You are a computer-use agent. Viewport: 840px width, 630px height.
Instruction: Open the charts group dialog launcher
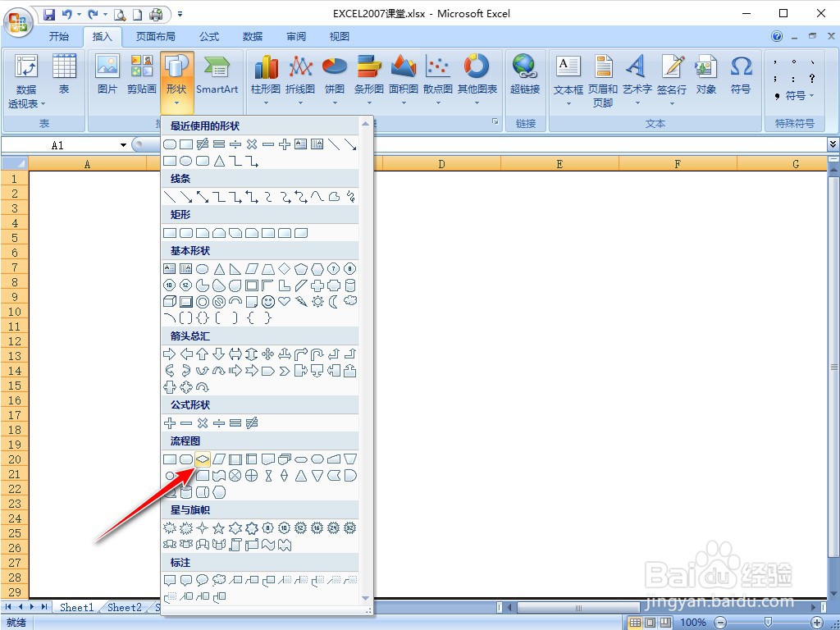[x=495, y=122]
